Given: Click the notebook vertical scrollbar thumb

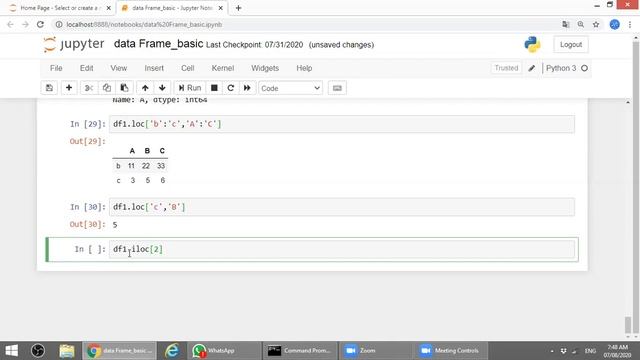Looking at the screenshot, I should tap(628, 325).
